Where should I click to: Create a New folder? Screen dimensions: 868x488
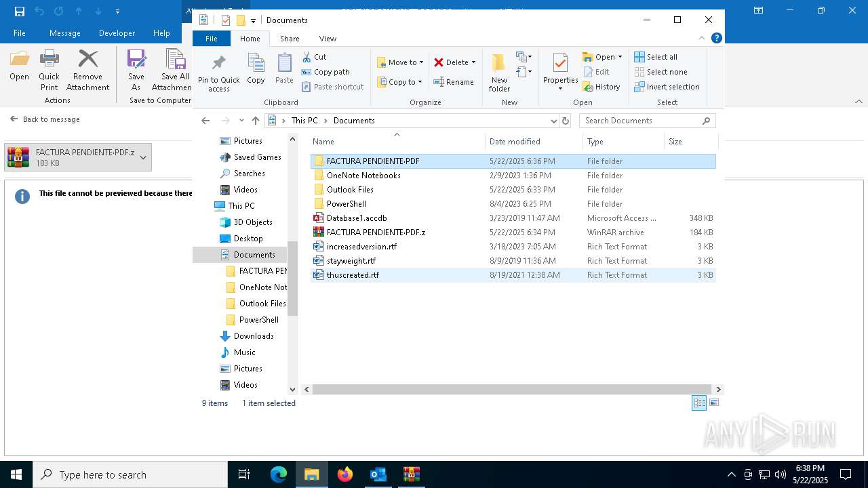click(499, 73)
